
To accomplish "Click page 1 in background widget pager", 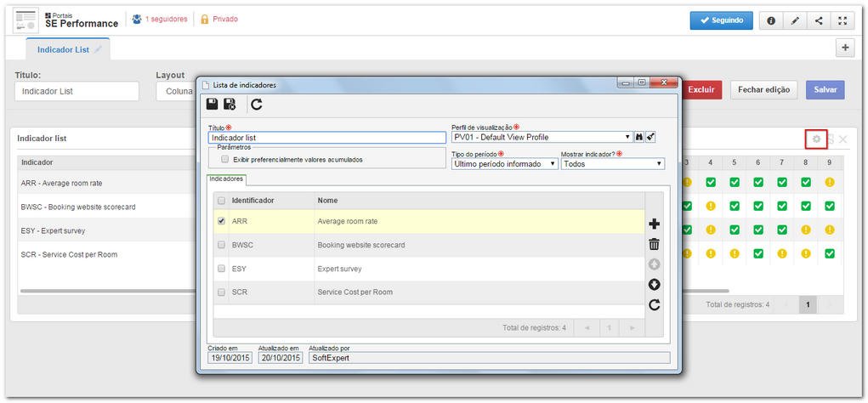I will [808, 304].
